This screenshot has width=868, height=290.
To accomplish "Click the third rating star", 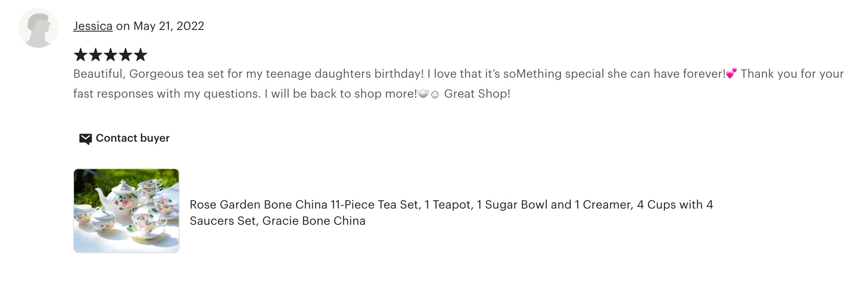I will click(110, 54).
